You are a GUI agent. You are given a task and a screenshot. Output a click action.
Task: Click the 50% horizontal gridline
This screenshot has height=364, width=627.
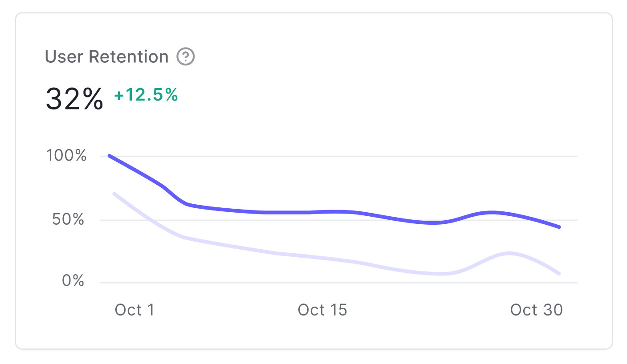[x=338, y=220]
